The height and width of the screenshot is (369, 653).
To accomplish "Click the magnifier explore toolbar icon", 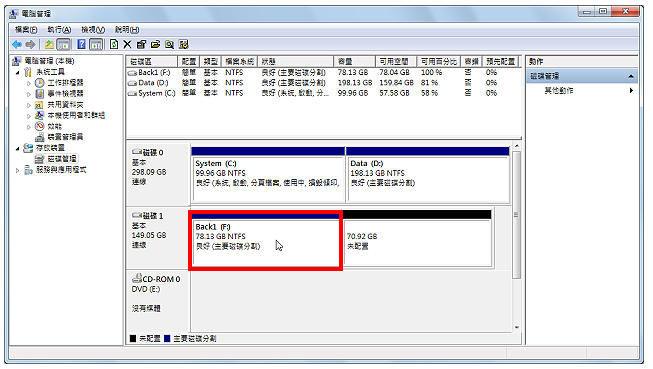I will 169,44.
